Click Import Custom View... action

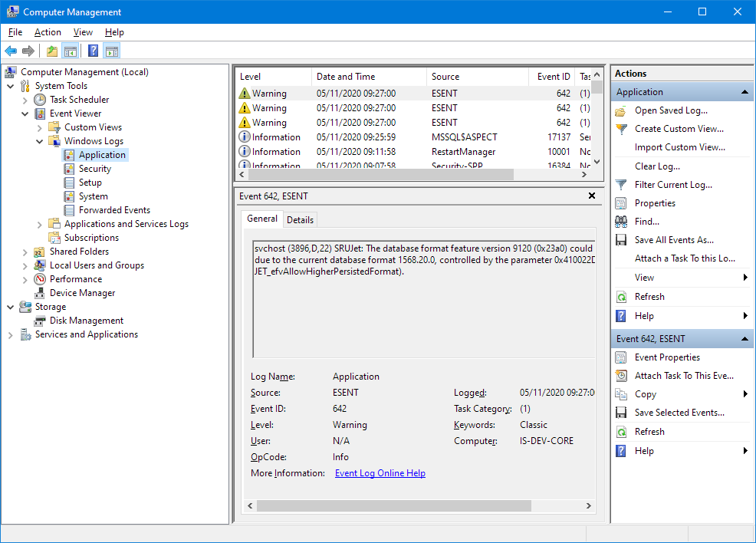coord(680,147)
